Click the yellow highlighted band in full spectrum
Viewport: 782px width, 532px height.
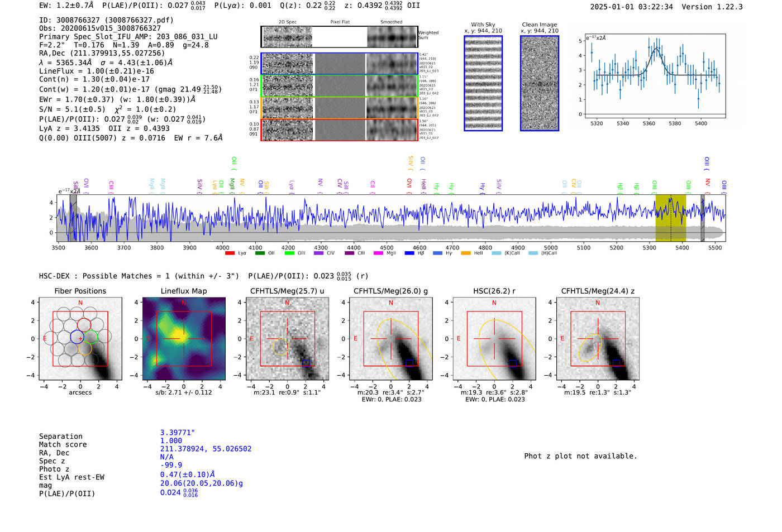pos(671,218)
